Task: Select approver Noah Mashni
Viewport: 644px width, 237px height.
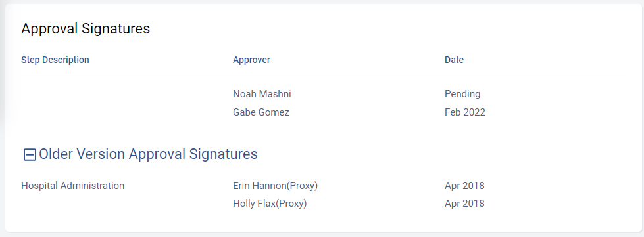Action: [x=262, y=94]
